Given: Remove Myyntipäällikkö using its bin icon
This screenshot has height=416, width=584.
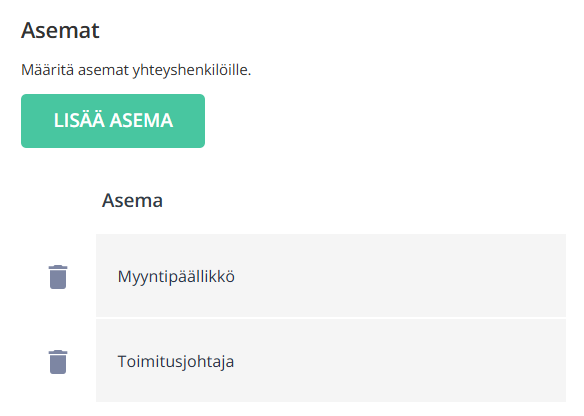Looking at the screenshot, I should tap(58, 277).
